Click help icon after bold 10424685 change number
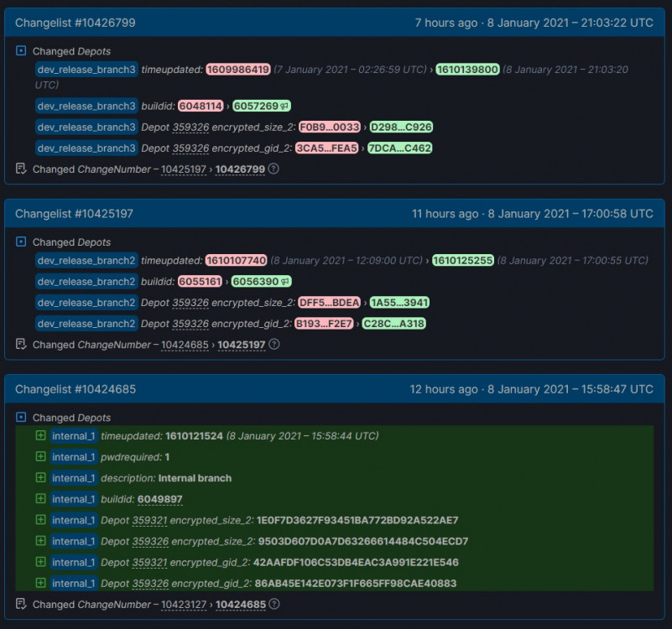The width and height of the screenshot is (672, 629). click(x=274, y=604)
